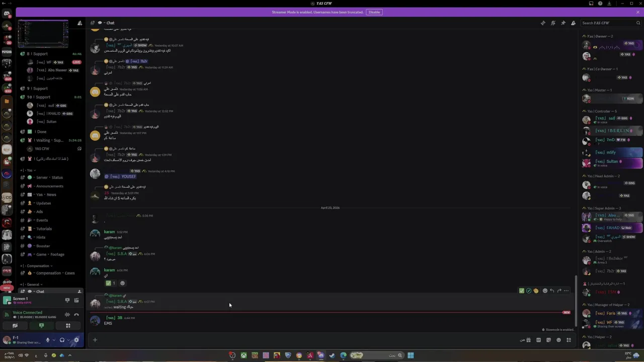Image resolution: width=644 pixels, height=362 pixels.
Task: Open the GIF picker in message bar
Action: [538, 340]
